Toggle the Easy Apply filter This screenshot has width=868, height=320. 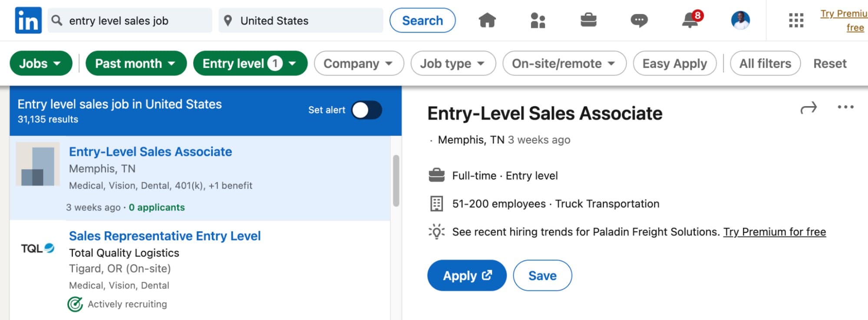[x=674, y=63]
